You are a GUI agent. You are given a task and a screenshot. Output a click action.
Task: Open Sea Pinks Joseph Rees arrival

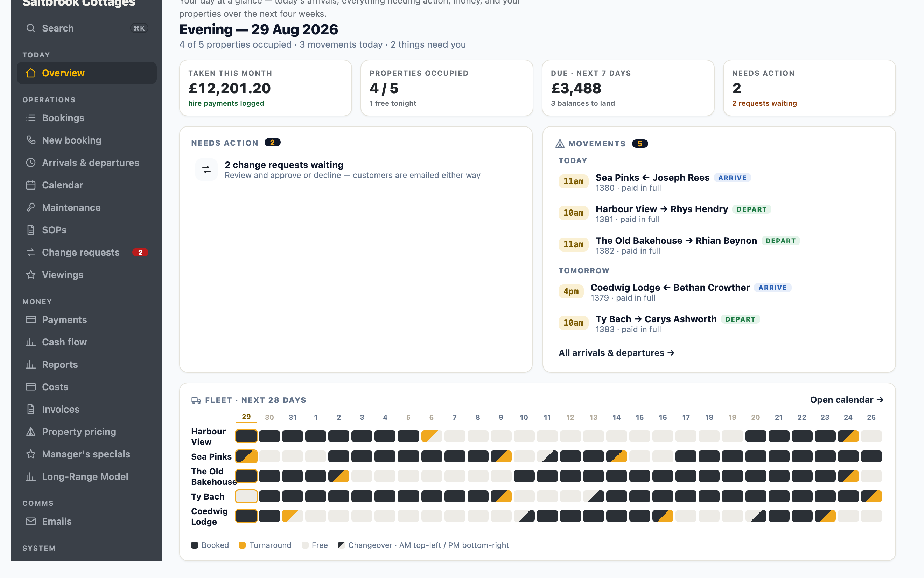click(719, 183)
